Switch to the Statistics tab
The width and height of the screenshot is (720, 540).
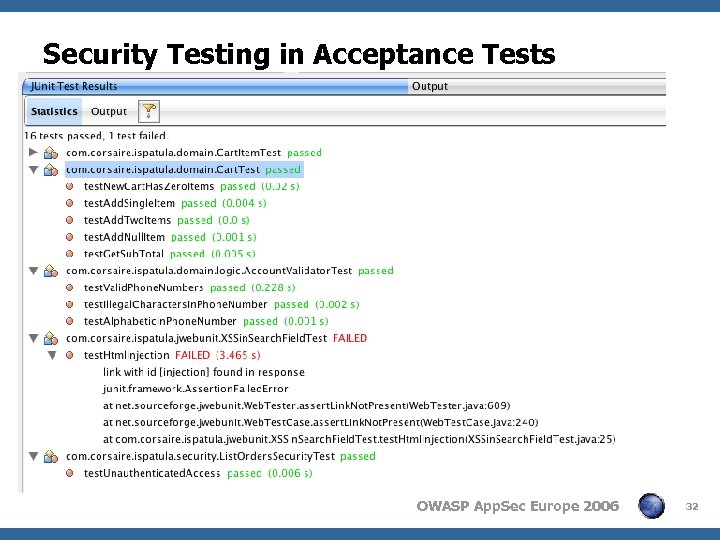coord(54,111)
